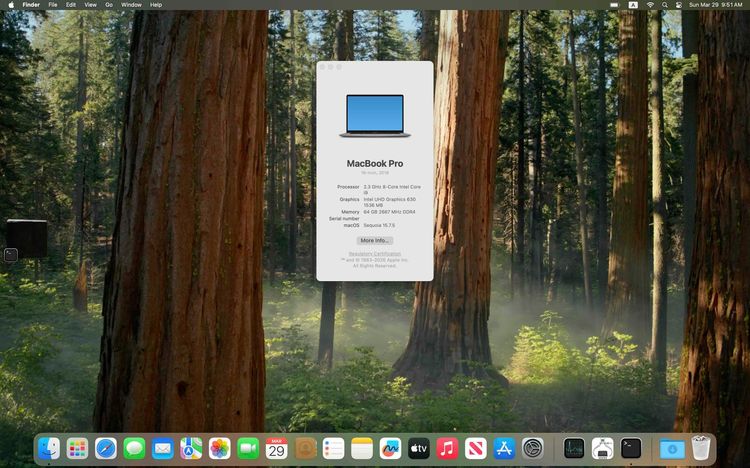
Task: Open the Mail app in Dock
Action: pyautogui.click(x=163, y=449)
